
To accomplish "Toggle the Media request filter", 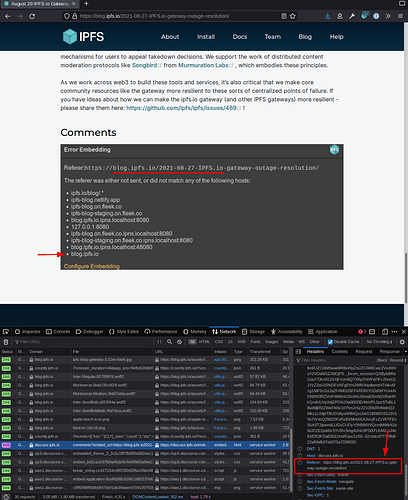I will tap(288, 342).
